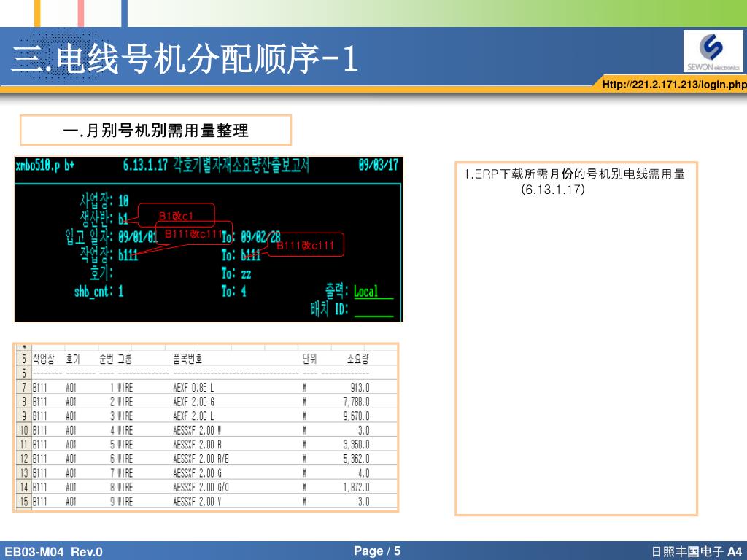Click the shb_cnt To value 4
The image size is (747, 560).
click(x=244, y=291)
